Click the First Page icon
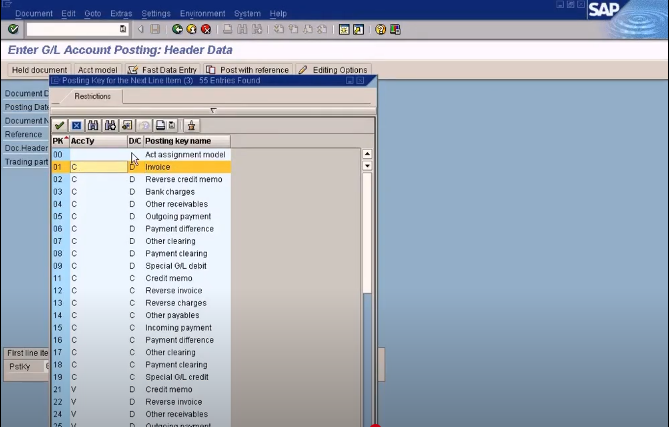 (x=279, y=29)
